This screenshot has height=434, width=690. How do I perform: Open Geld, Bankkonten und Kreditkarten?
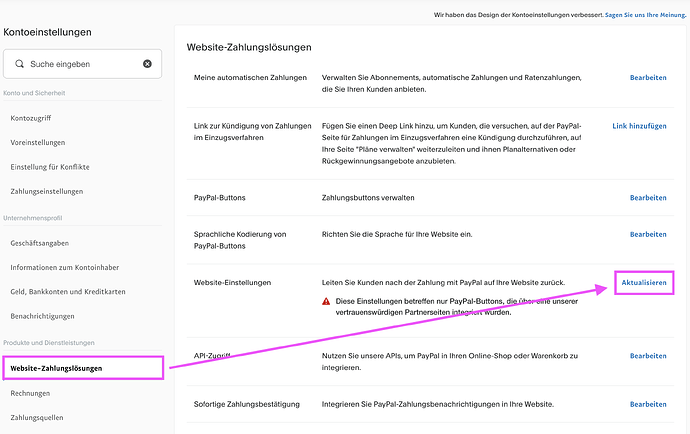pyautogui.click(x=68, y=291)
